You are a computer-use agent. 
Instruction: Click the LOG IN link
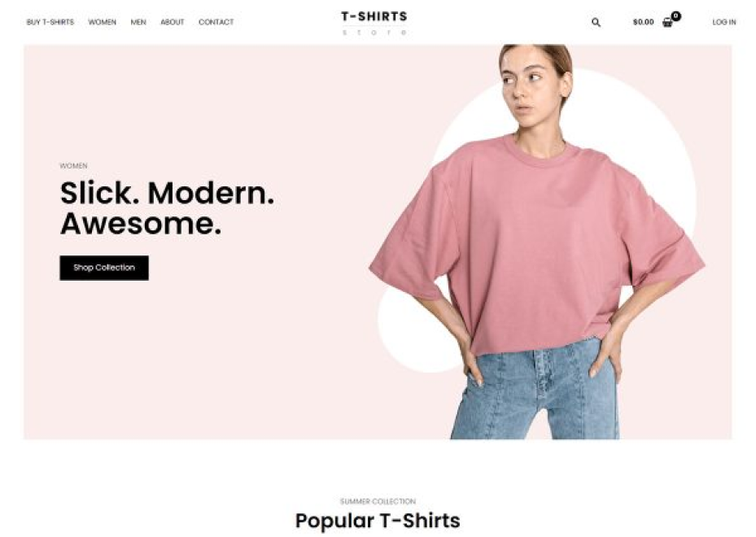pyautogui.click(x=724, y=22)
